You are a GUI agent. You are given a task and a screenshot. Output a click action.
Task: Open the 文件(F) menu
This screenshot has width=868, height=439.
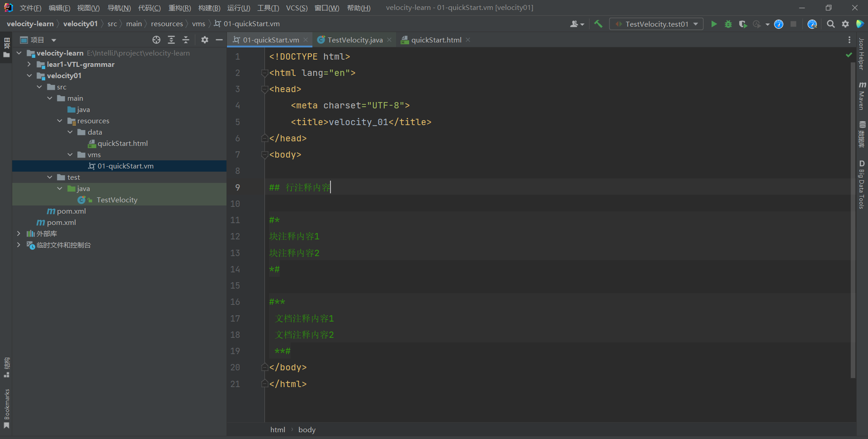tap(30, 8)
